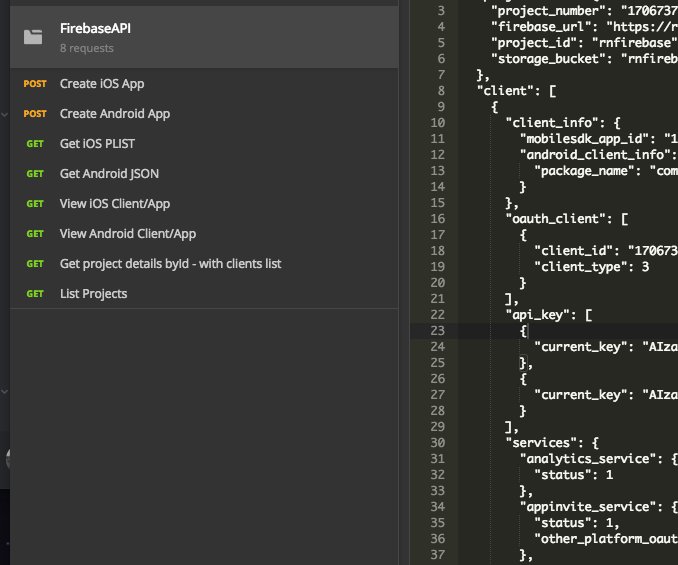678x565 pixels.
Task: Click the "services" key on line 30
Action: 541,443
